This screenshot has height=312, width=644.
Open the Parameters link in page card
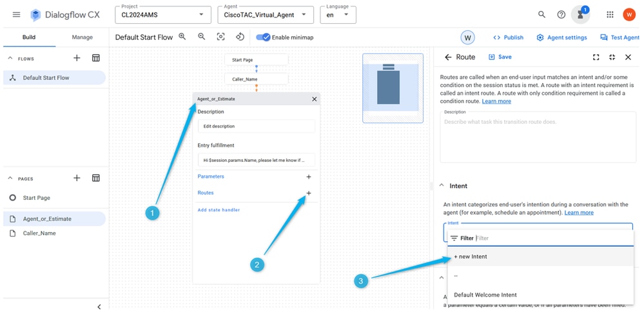(x=211, y=177)
